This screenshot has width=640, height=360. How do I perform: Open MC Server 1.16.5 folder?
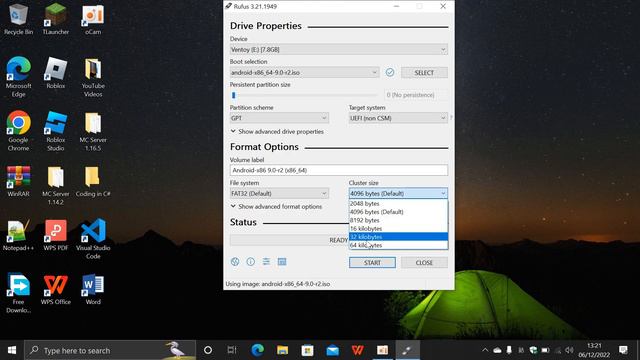[93, 131]
